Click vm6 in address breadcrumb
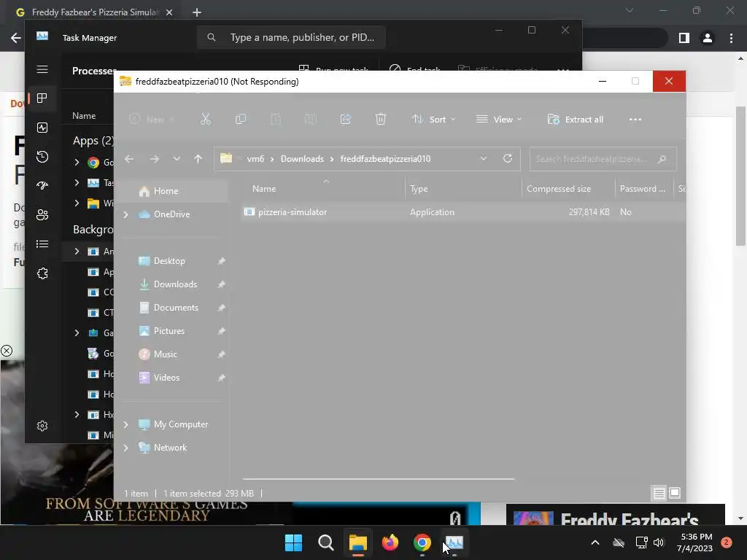 click(255, 159)
